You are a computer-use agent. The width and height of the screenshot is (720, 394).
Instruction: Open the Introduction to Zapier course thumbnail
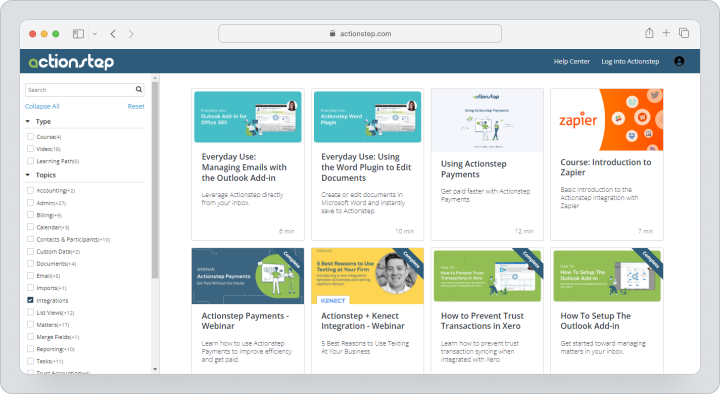607,119
